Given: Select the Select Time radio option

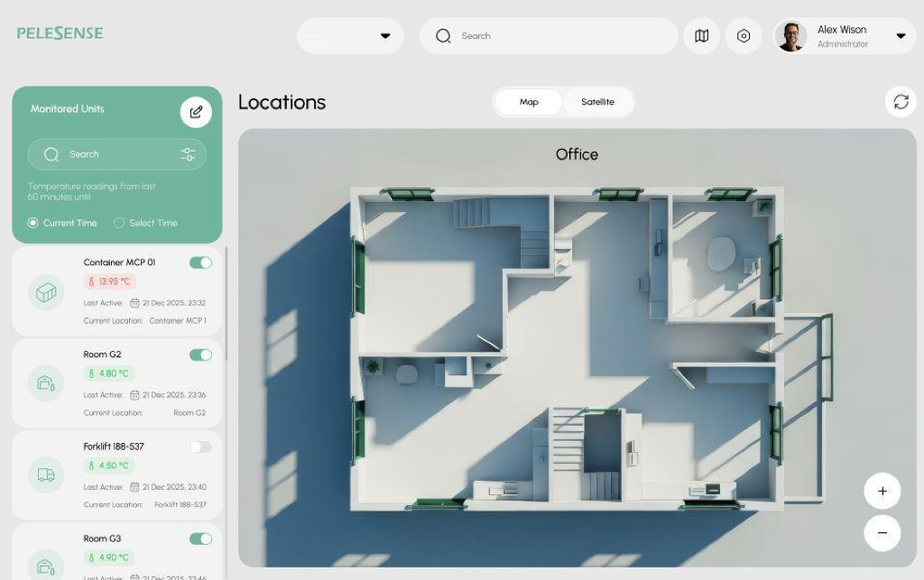Looking at the screenshot, I should [x=119, y=223].
